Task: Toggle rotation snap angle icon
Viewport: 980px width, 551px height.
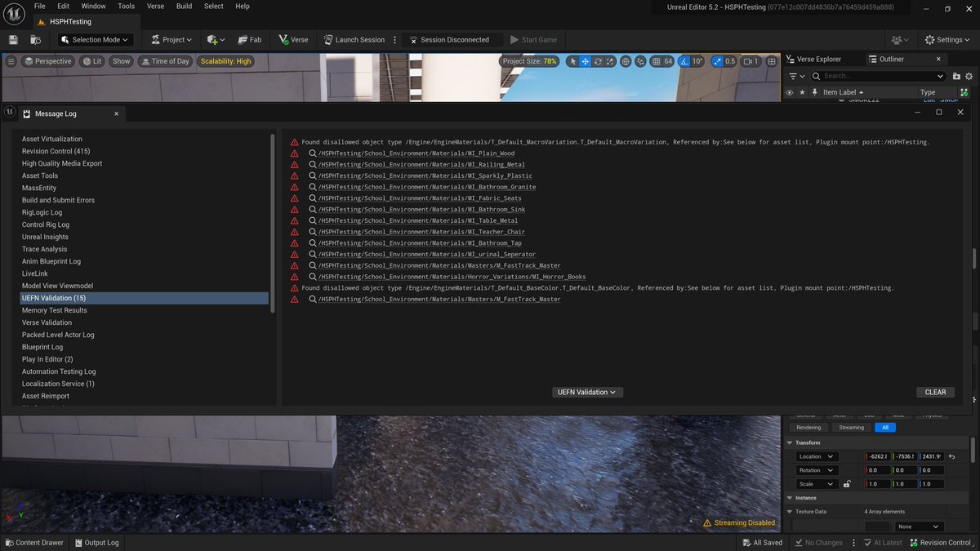Action: (684, 61)
